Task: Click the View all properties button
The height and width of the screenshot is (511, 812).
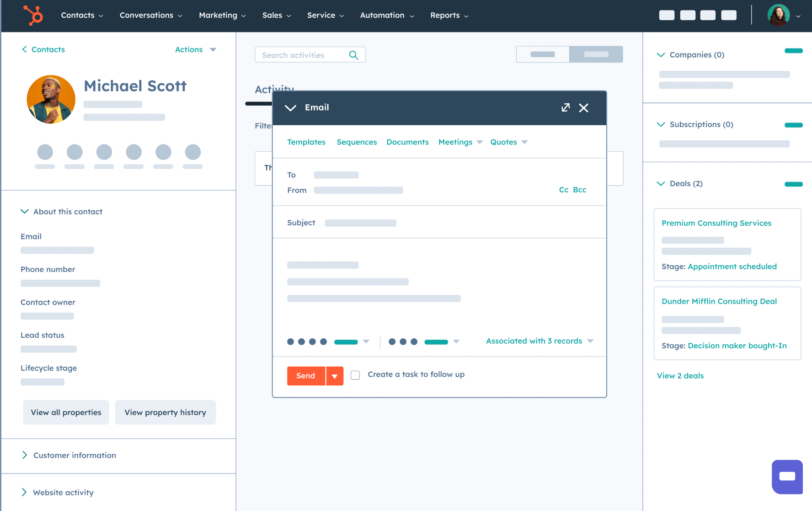Action: point(65,412)
